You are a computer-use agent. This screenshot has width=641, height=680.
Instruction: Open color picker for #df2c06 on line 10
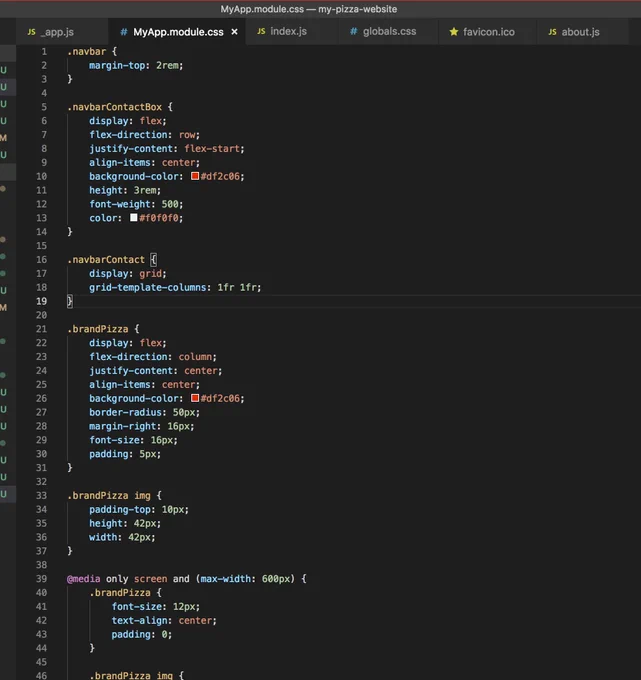coord(195,176)
